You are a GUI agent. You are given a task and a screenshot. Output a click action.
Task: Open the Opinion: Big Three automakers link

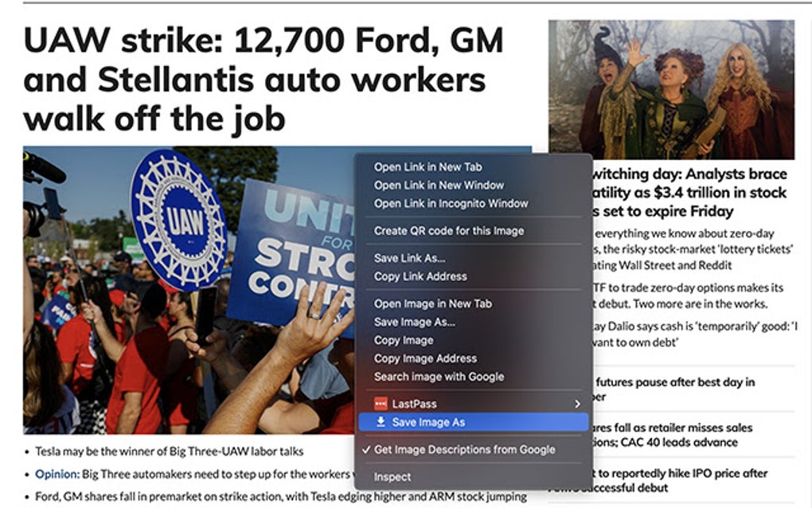point(192,474)
